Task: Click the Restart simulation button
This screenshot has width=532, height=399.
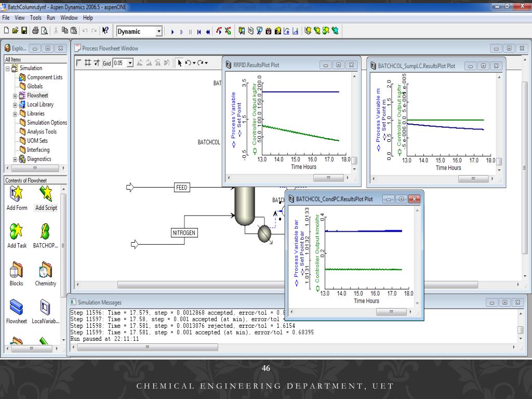Action: click(199, 32)
